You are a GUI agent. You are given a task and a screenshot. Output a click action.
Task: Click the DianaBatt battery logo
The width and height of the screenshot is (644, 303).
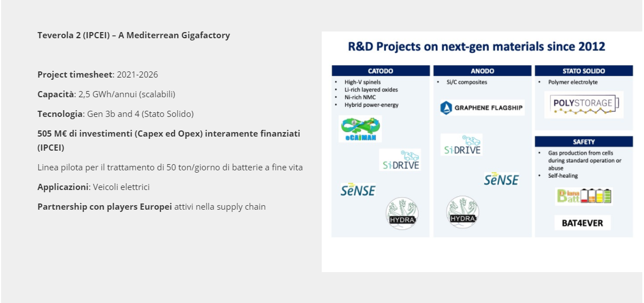(584, 197)
